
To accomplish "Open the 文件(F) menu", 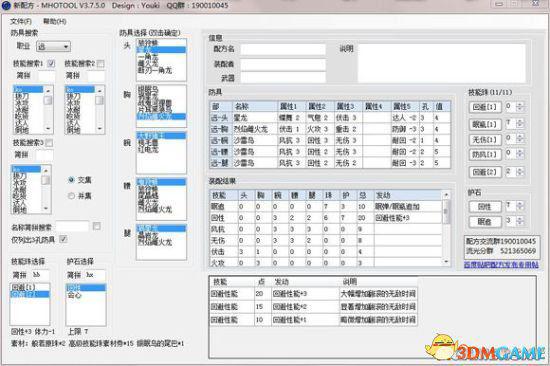I will click(x=21, y=21).
